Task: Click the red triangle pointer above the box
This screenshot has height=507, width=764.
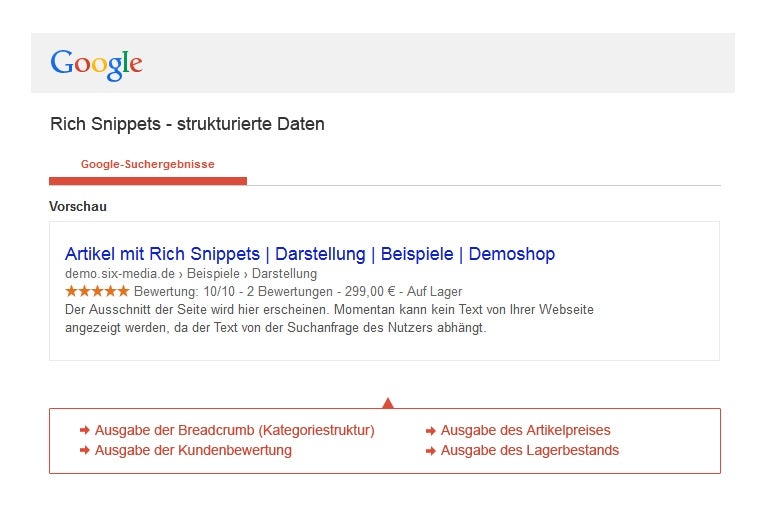Action: [388, 403]
